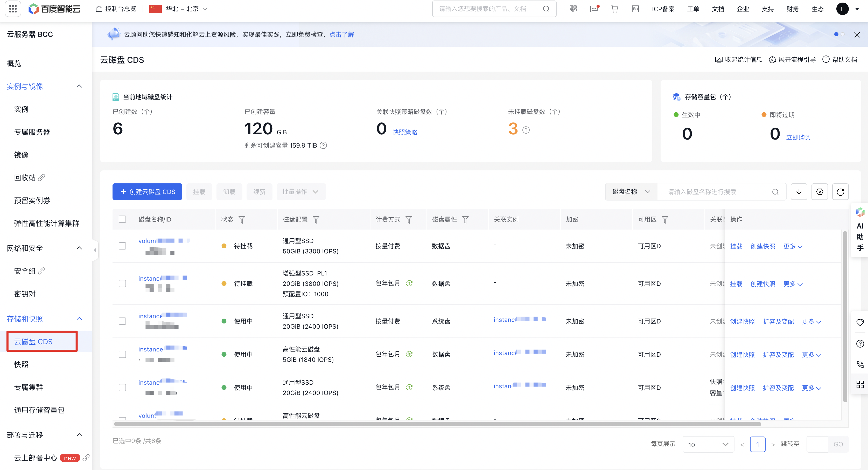Click the heart feedback icon on right rail
The height and width of the screenshot is (470, 868).
[x=860, y=323]
